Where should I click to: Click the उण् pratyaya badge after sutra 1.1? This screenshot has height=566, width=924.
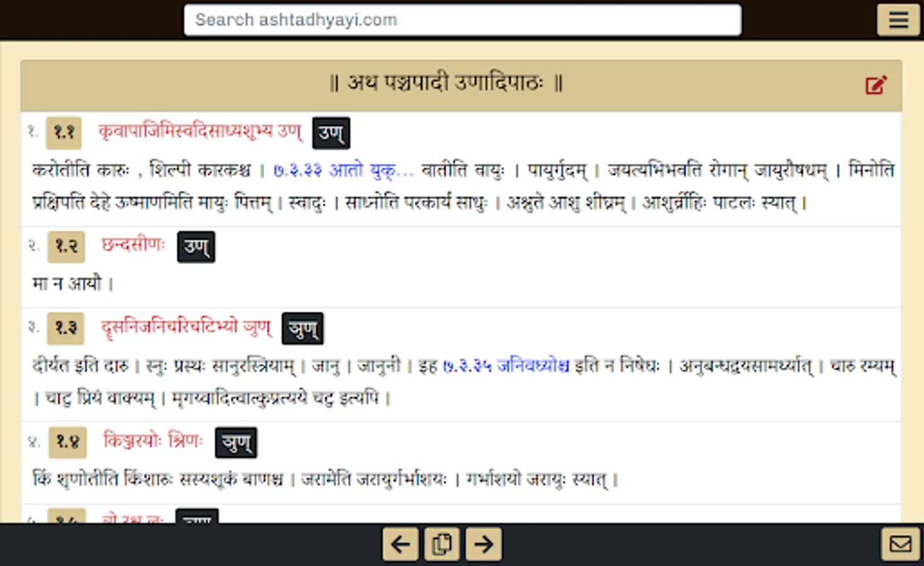331,133
